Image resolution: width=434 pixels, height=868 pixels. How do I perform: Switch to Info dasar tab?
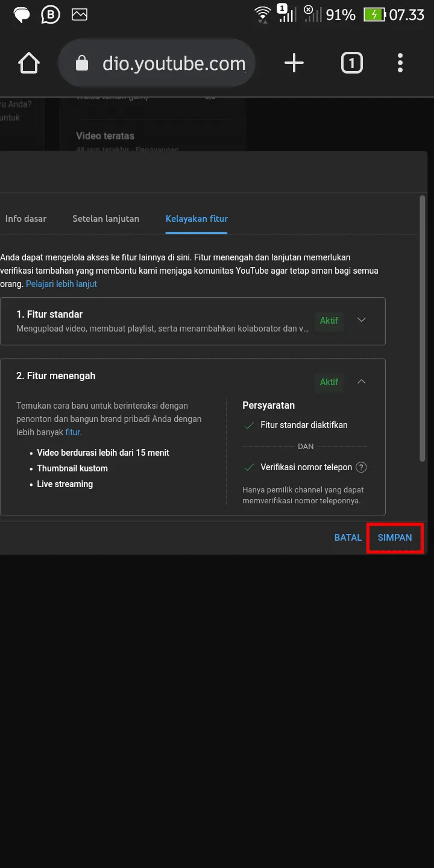26,219
